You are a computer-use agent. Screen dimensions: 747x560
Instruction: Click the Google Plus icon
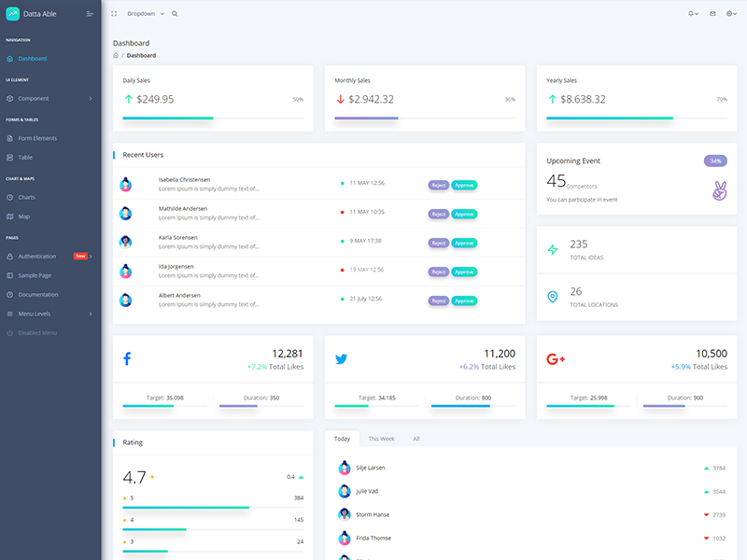556,359
